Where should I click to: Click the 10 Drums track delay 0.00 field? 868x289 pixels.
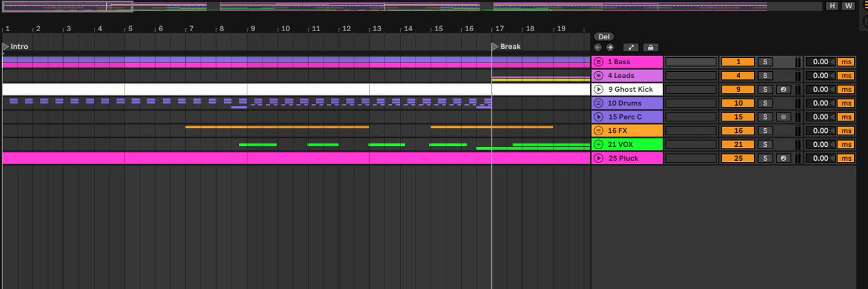point(821,103)
